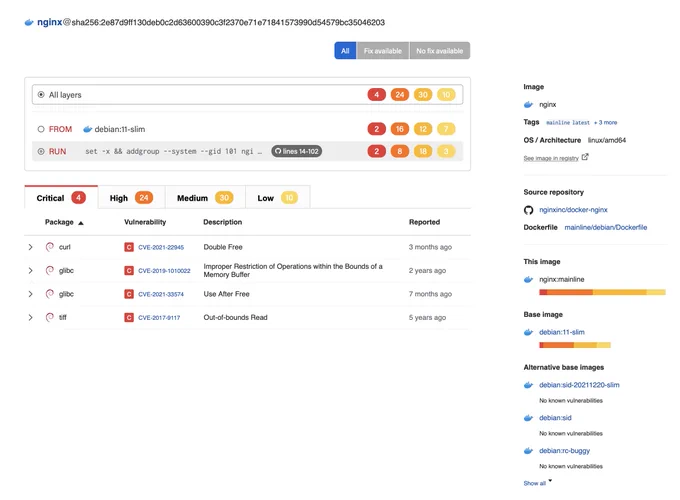
Task: Open the GitHub lines 14-102 badge
Action: point(297,151)
